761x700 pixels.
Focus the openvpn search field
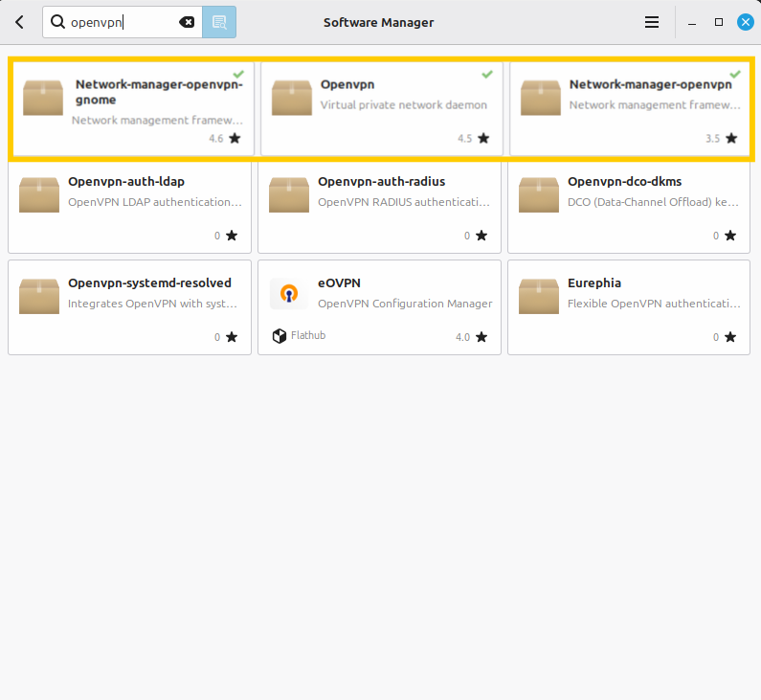pos(123,22)
